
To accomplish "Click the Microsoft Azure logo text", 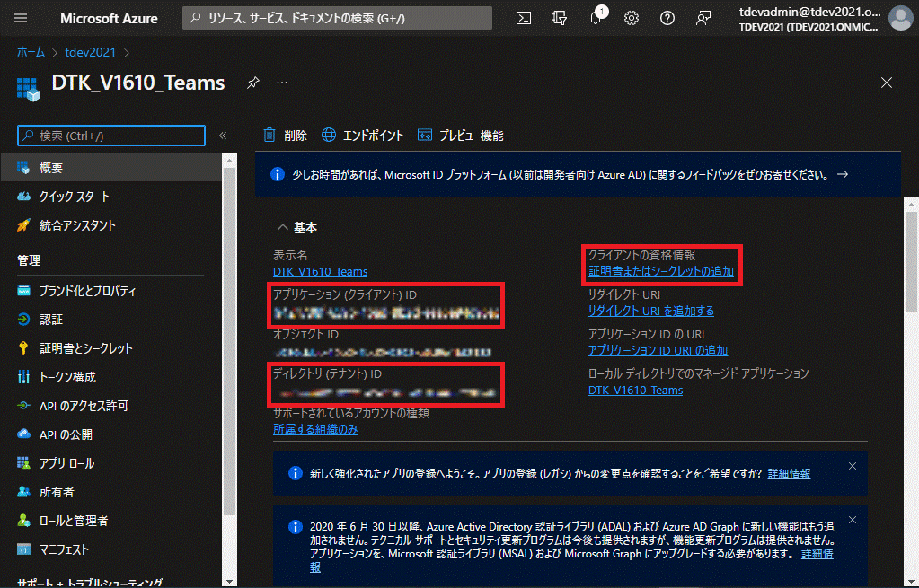I will 109,18.
